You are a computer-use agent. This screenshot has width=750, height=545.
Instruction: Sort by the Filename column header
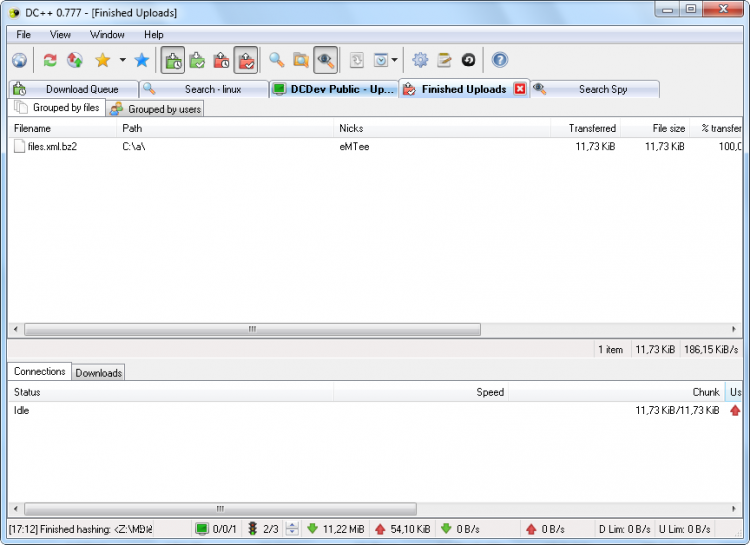pyautogui.click(x=62, y=128)
